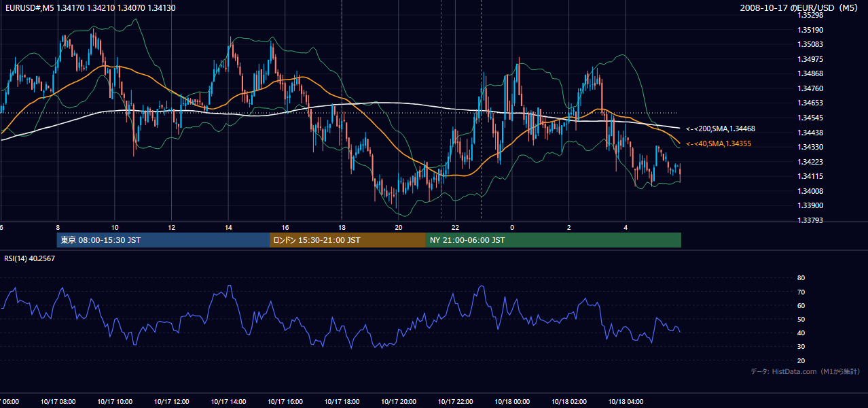The width and height of the screenshot is (868, 408).
Task: Click RSI scale value 40
Action: click(x=801, y=333)
